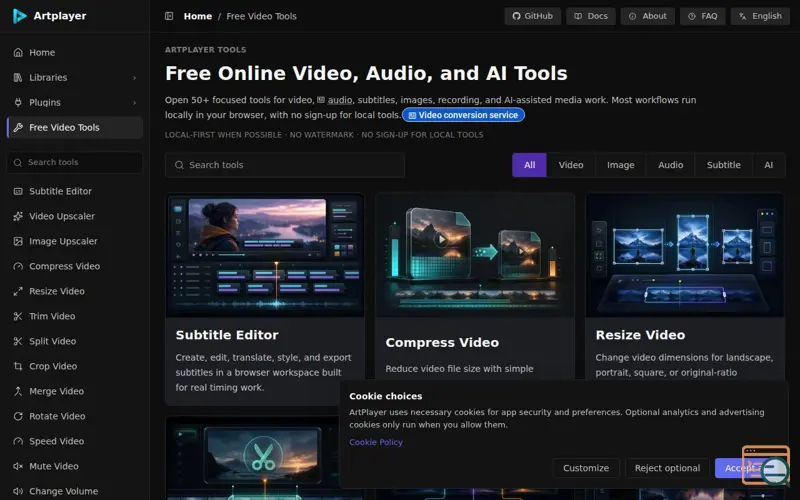
Task: Open the Home breadcrumb link
Action: 197,16
